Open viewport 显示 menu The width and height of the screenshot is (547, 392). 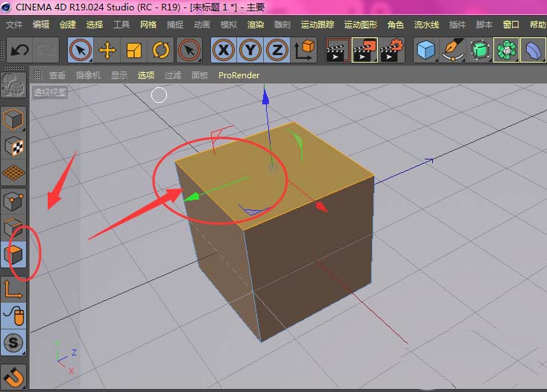coord(119,75)
